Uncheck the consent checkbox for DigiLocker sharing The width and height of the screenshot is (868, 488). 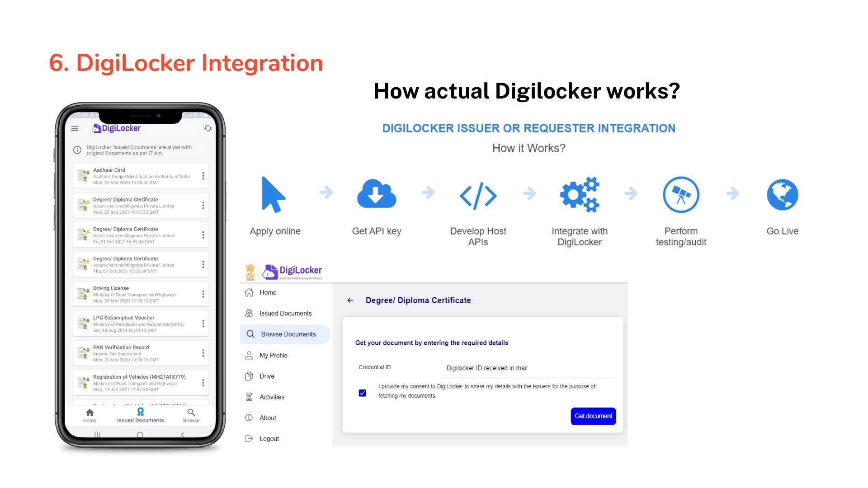[x=362, y=393]
